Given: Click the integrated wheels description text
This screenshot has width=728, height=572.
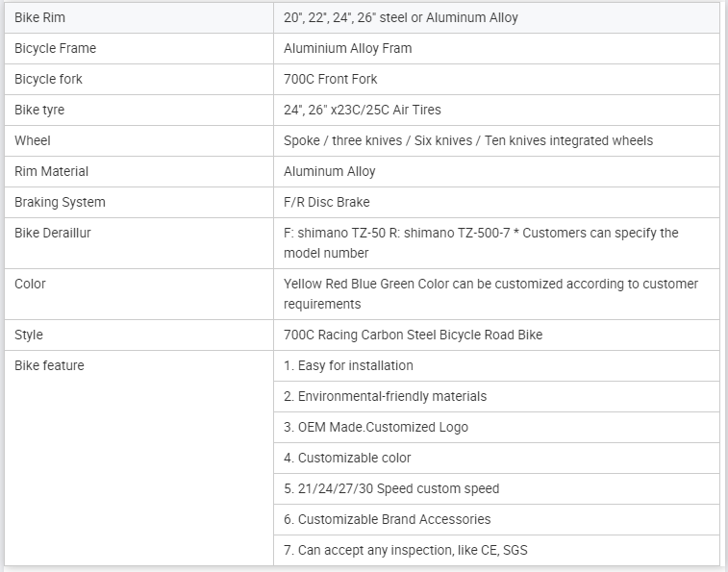Looking at the screenshot, I should click(x=467, y=140).
